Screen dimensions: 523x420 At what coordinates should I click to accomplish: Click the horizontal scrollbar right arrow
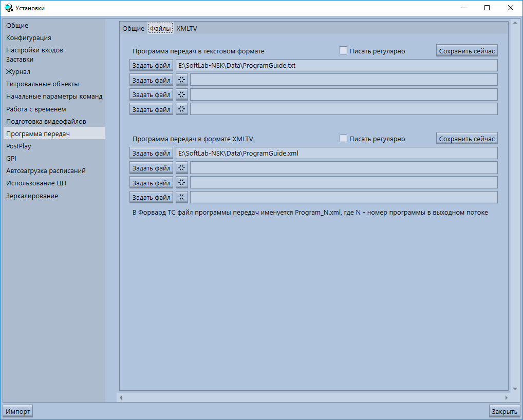click(x=507, y=397)
